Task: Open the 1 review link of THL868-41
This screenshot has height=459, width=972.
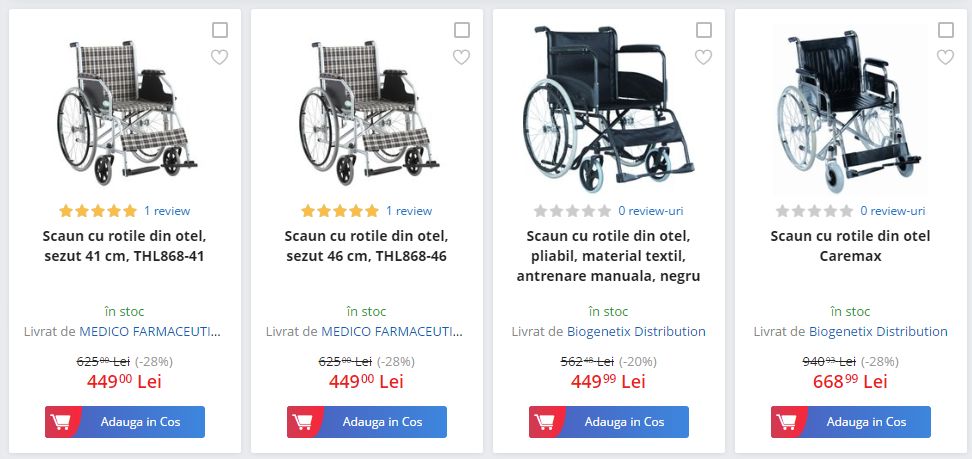Action: [x=167, y=211]
